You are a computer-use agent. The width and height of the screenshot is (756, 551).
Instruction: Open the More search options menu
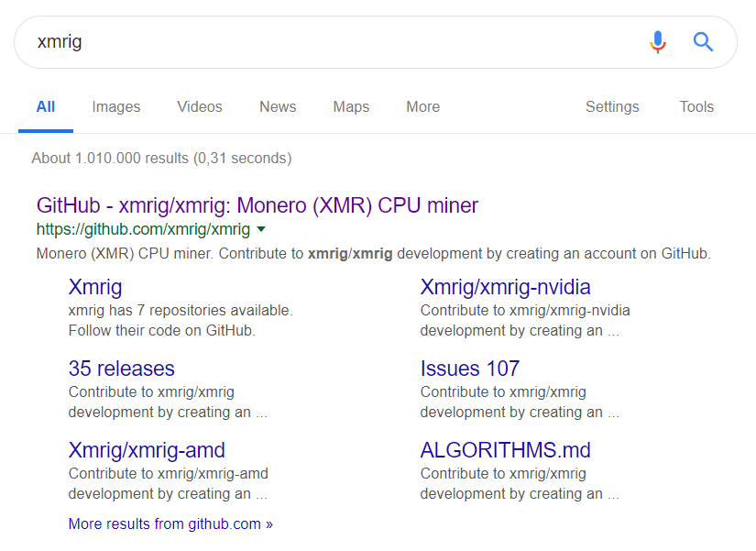coord(422,106)
